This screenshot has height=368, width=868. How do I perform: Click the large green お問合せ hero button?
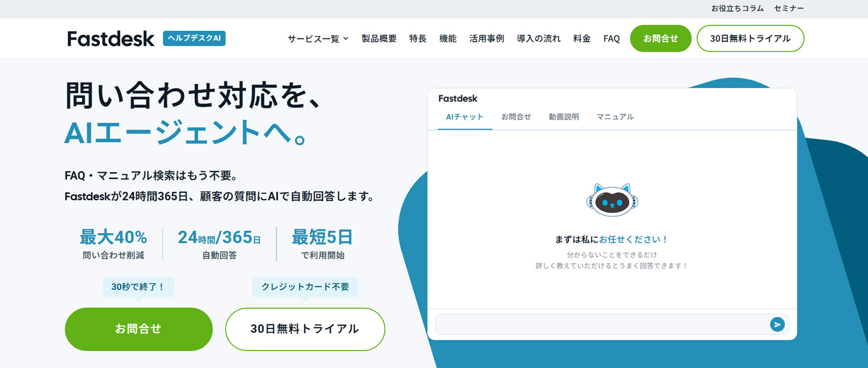pyautogui.click(x=138, y=329)
